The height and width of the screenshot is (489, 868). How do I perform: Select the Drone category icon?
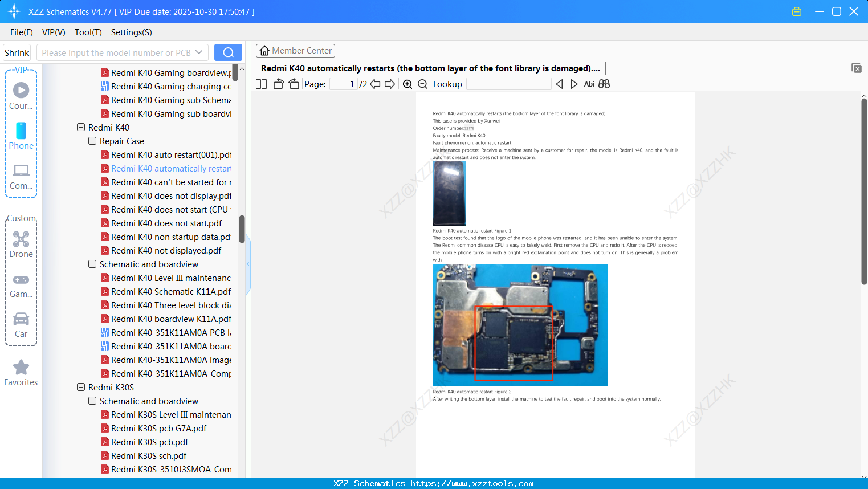21,244
